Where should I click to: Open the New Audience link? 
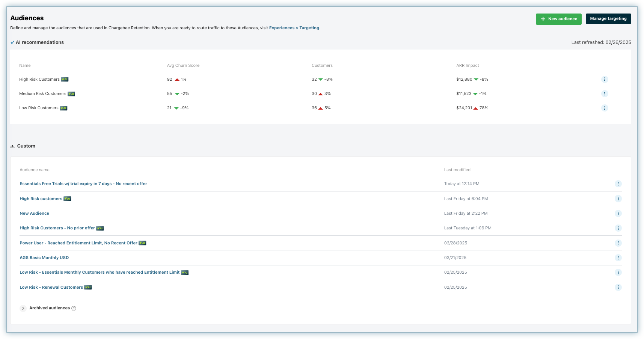(34, 213)
